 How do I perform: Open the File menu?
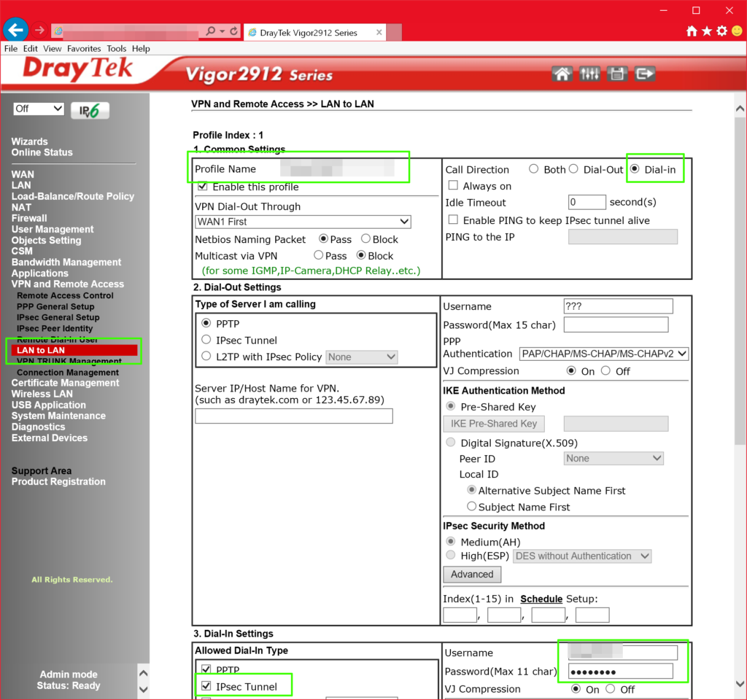click(10, 49)
